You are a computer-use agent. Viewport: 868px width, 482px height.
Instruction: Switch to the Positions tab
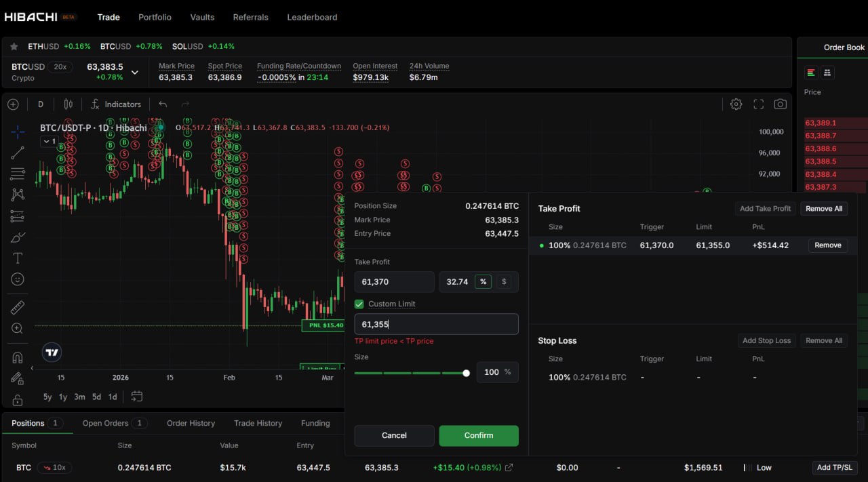tap(37, 423)
